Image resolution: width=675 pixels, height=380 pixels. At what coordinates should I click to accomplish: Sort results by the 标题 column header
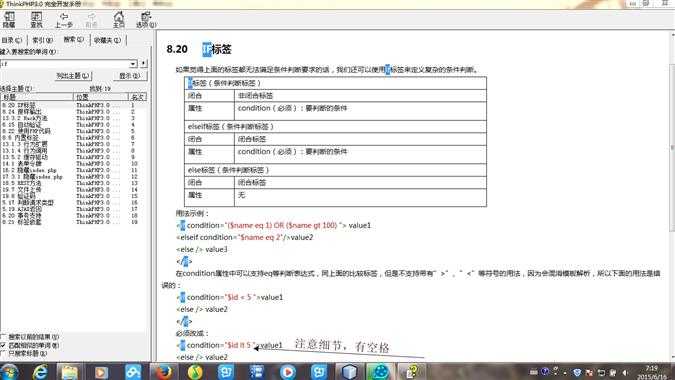[x=37, y=97]
